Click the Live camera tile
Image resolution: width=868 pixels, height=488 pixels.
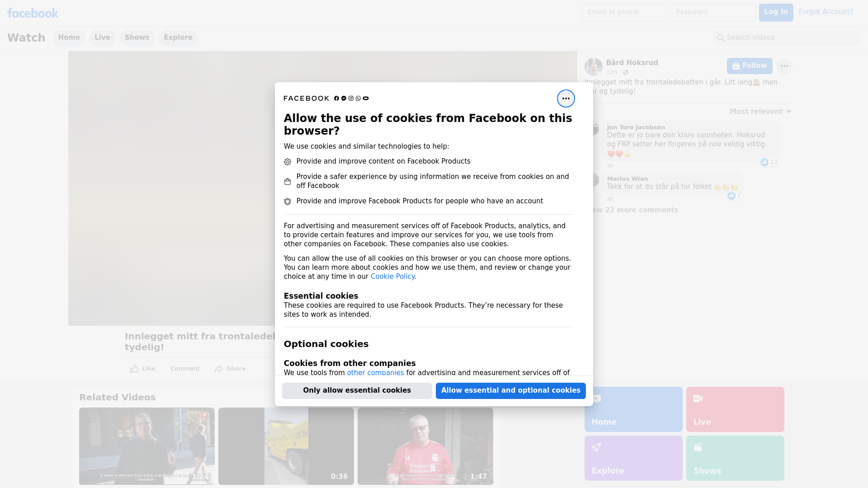[735, 409]
